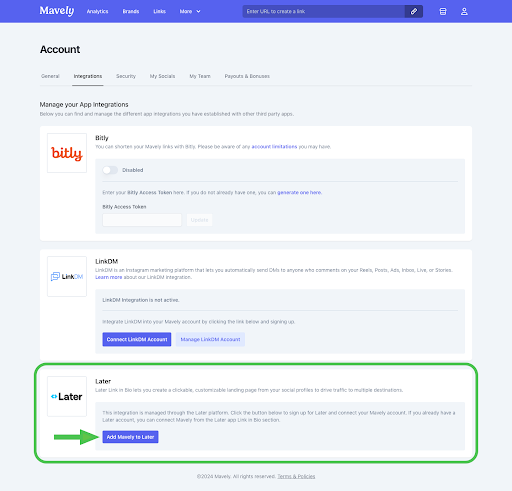
Task: Open the generate one here link
Action: pyautogui.click(x=299, y=193)
